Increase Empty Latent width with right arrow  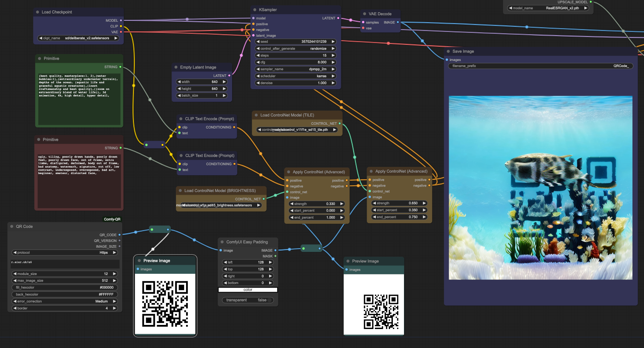click(224, 82)
